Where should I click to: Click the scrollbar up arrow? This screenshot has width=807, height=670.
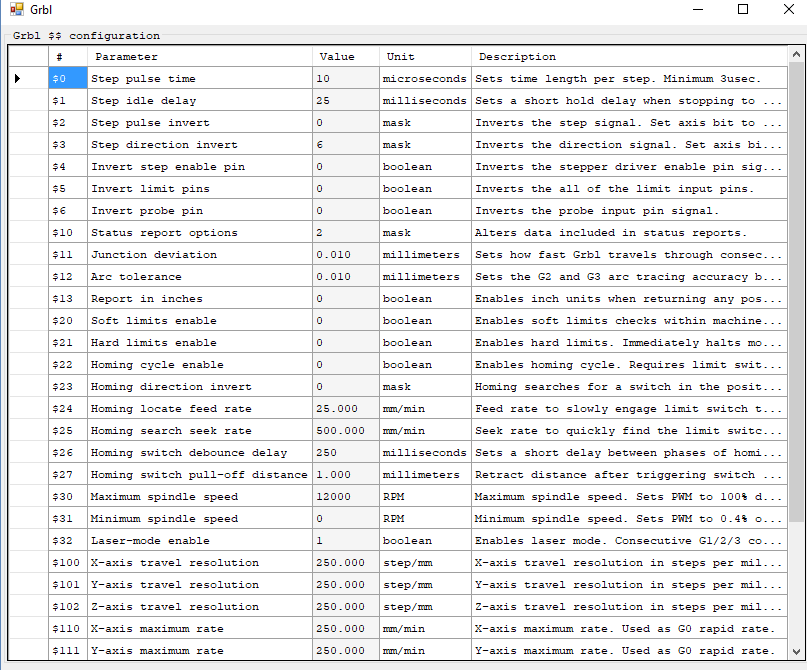point(796,54)
